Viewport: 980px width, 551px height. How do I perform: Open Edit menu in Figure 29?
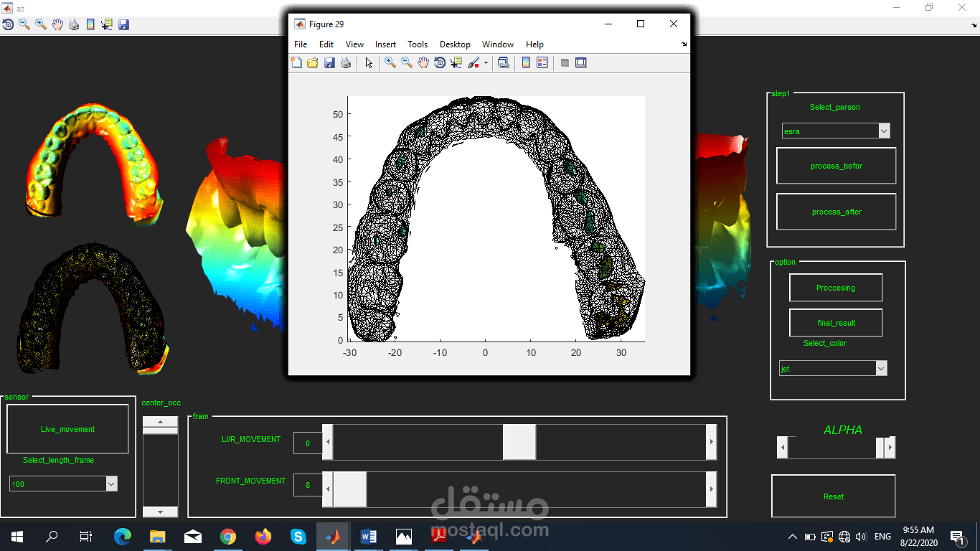(326, 44)
